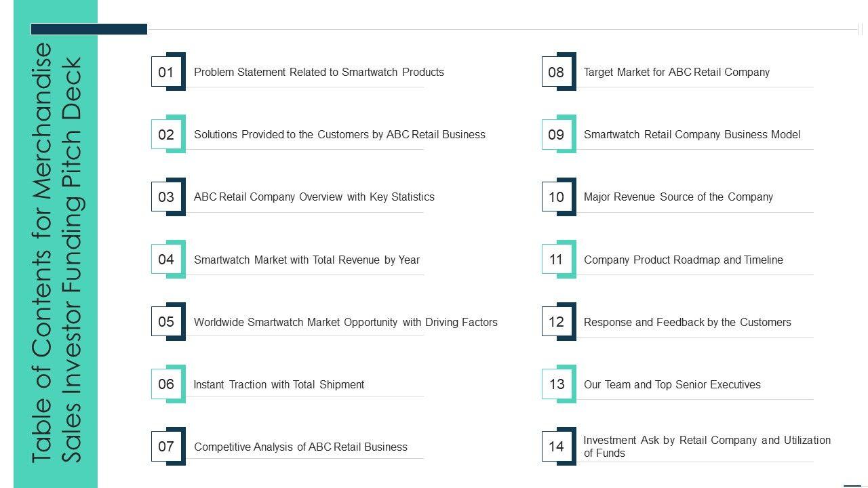Image resolution: width=868 pixels, height=488 pixels.
Task: Select Target Market for ABC Retail Company
Action: coord(676,72)
